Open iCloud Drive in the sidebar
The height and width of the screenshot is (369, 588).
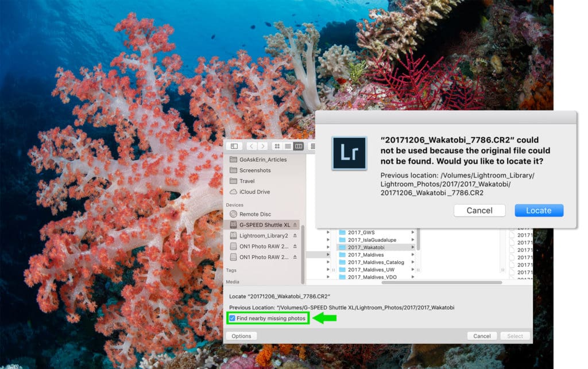click(x=254, y=192)
